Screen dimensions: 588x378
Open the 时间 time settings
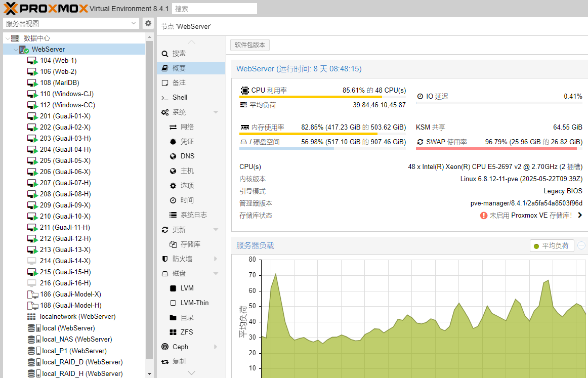click(x=191, y=200)
